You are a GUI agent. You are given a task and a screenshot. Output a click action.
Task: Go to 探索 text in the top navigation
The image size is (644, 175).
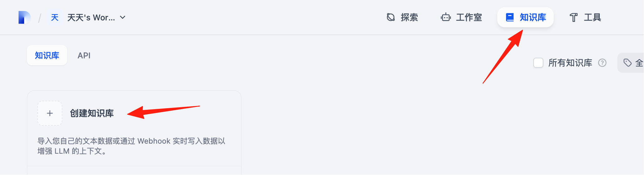(x=409, y=17)
